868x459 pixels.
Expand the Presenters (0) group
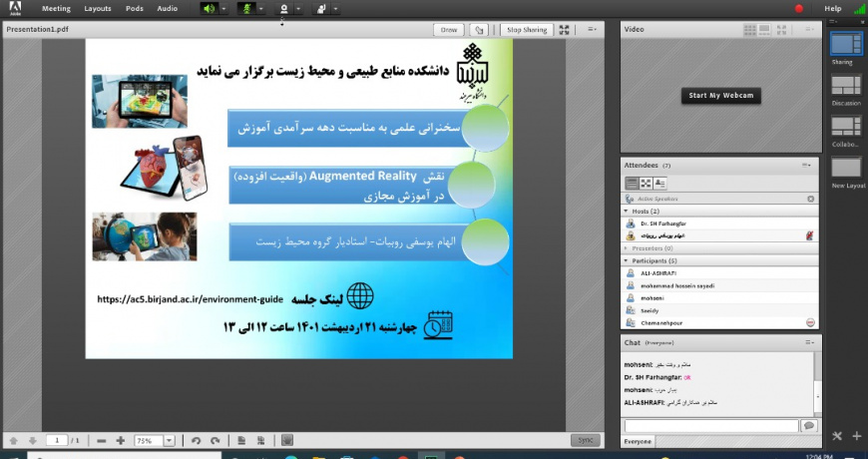627,248
